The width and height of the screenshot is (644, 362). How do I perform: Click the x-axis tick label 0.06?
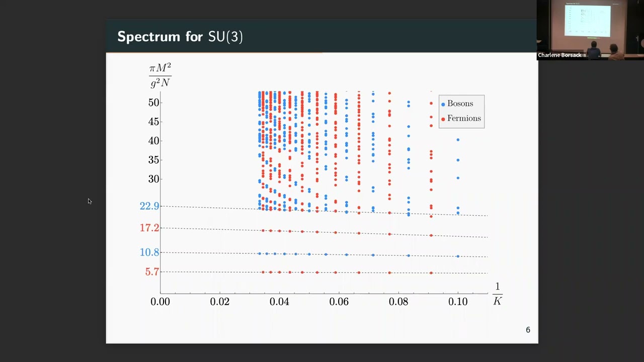click(339, 302)
